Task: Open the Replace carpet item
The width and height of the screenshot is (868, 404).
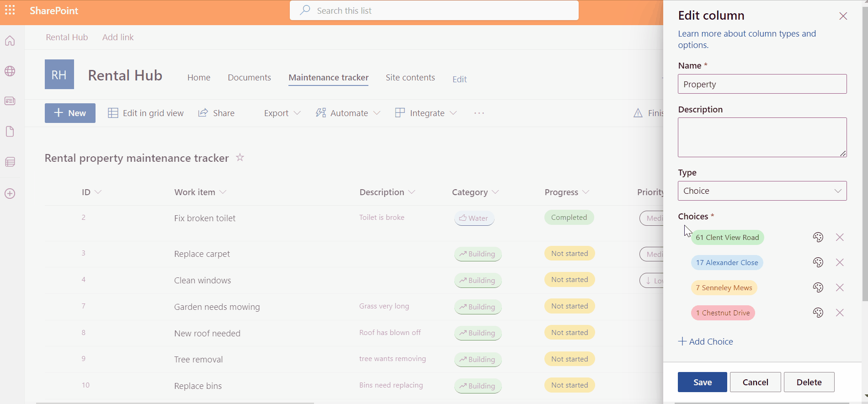Action: pyautogui.click(x=202, y=254)
